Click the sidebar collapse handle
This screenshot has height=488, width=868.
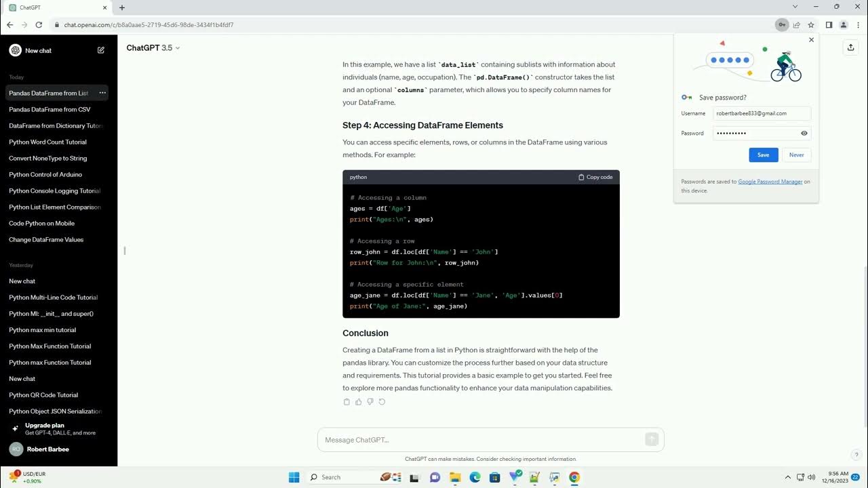[124, 251]
